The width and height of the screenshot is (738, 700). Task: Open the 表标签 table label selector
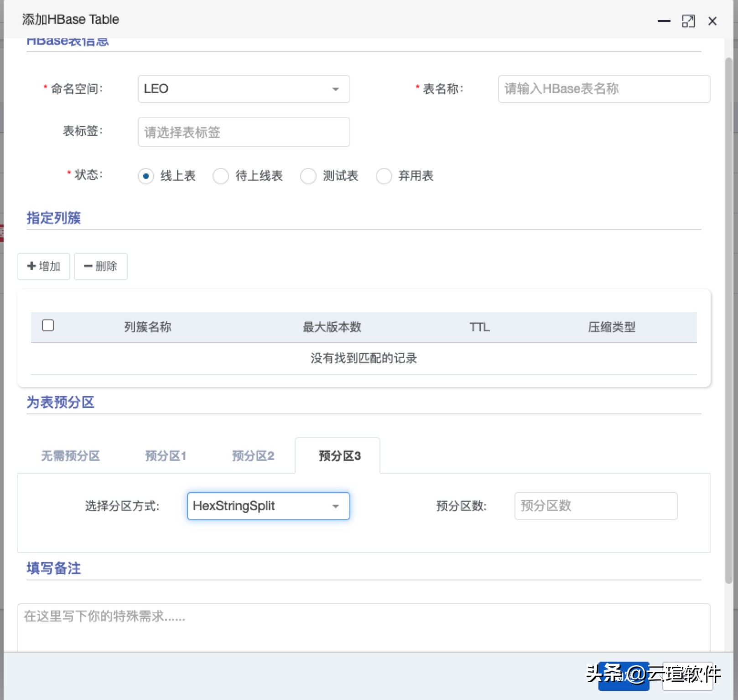click(x=243, y=132)
